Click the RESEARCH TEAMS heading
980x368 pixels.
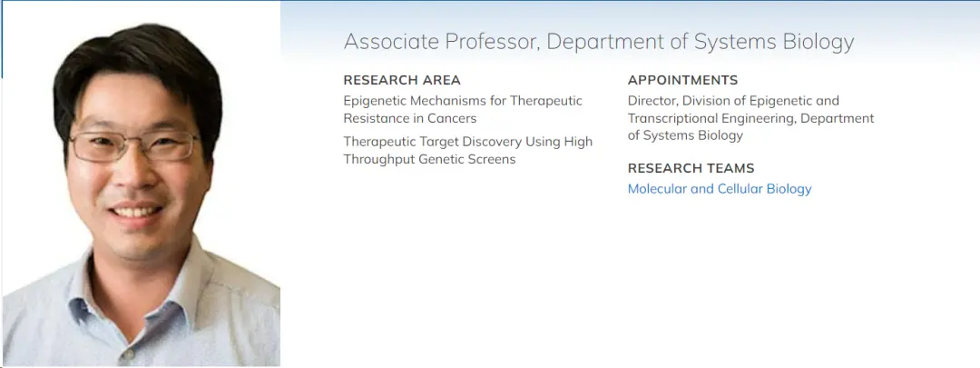691,168
